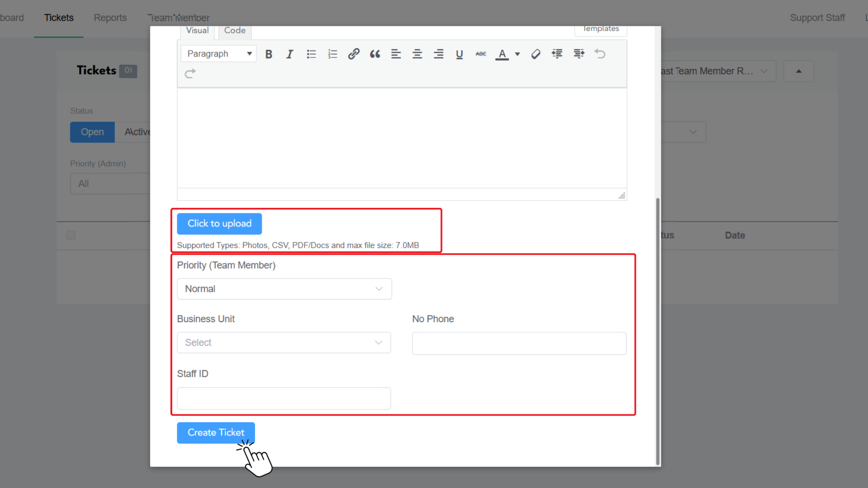This screenshot has width=868, height=488.
Task: Click the insert link icon
Action: point(354,54)
